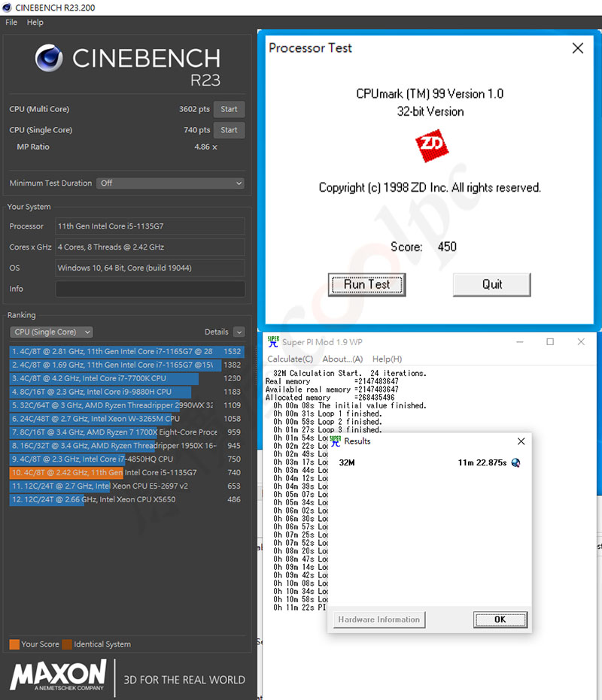The width and height of the screenshot is (602, 700).
Task: Close the Super PI Results dialog
Action: tap(521, 441)
